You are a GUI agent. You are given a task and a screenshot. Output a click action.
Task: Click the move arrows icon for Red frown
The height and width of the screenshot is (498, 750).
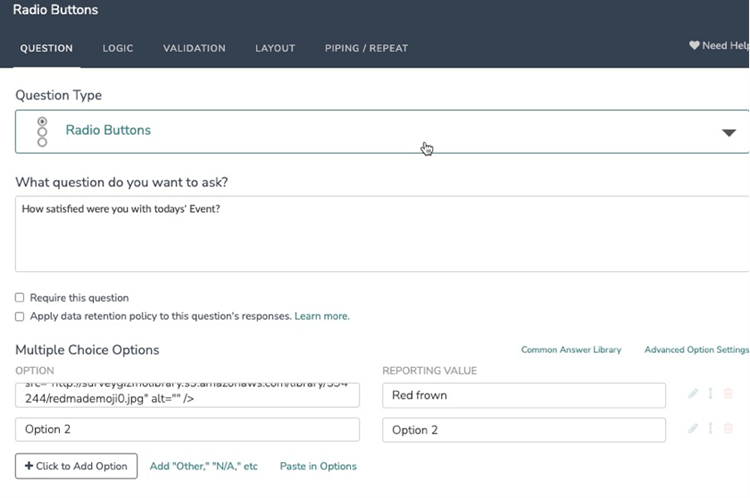point(710,394)
